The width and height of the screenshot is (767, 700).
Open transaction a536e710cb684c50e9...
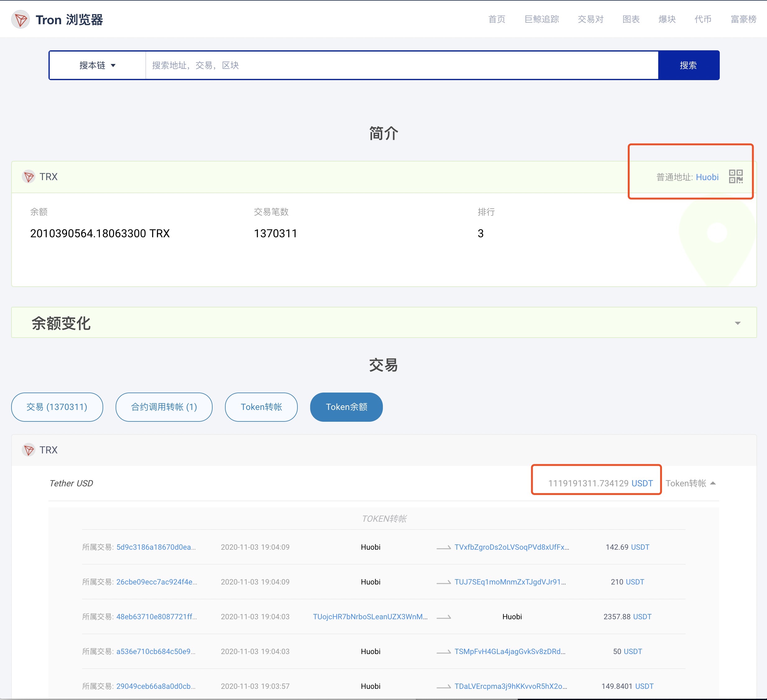pyautogui.click(x=156, y=652)
